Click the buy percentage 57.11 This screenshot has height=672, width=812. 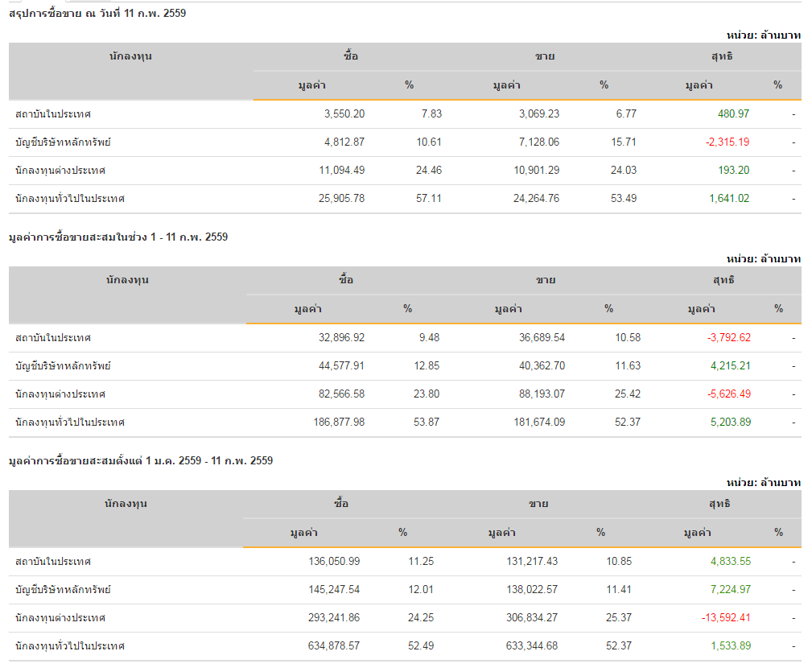pos(428,199)
